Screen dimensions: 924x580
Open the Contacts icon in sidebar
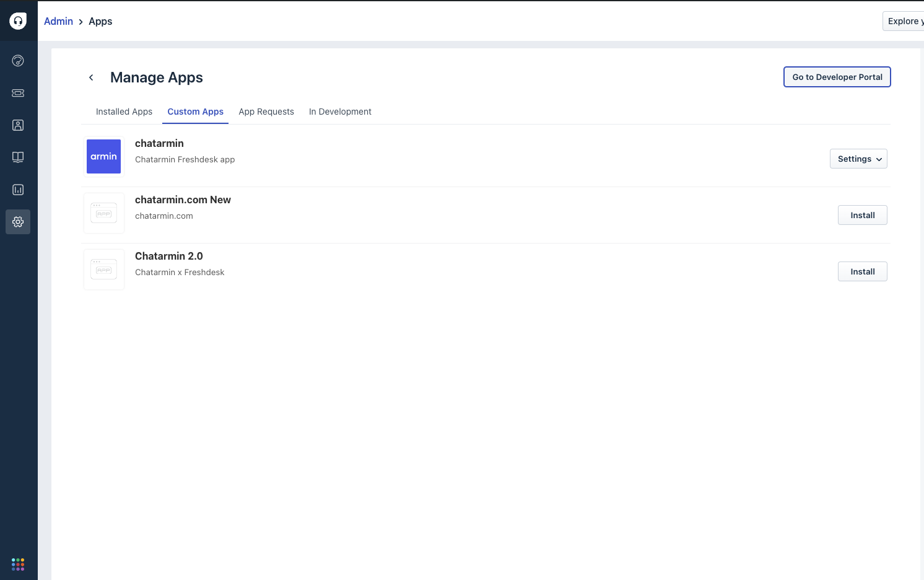point(18,125)
